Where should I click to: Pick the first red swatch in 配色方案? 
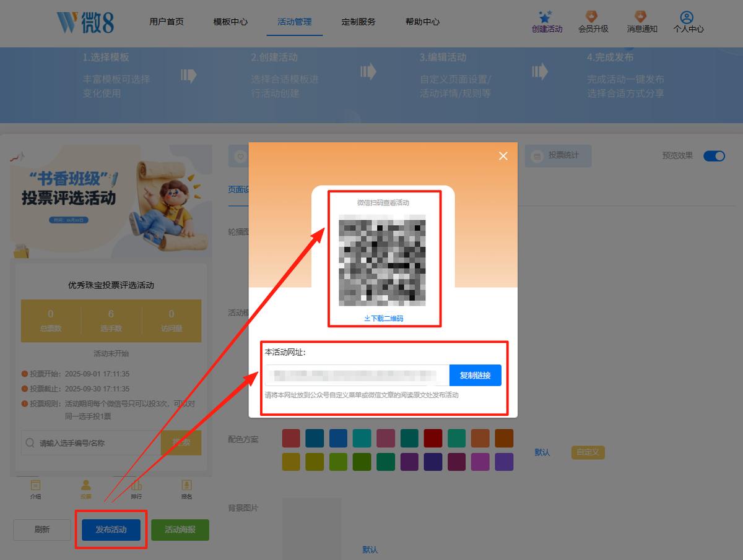291,438
